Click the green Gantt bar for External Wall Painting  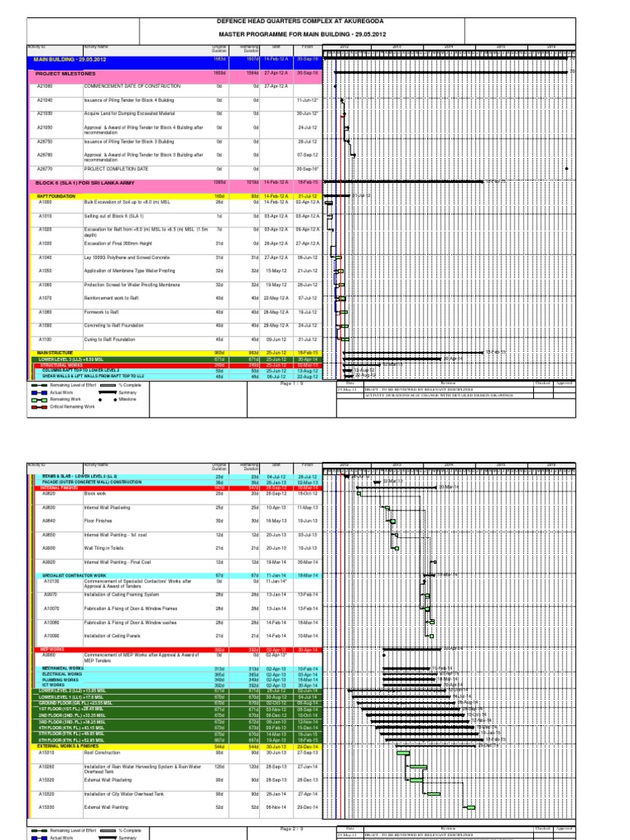pos(471,808)
